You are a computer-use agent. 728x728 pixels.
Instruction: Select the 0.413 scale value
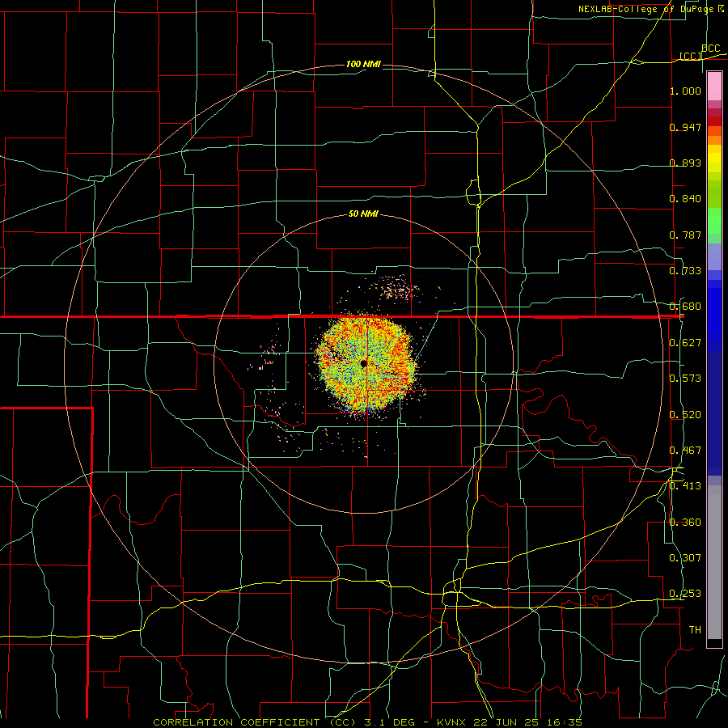click(685, 486)
